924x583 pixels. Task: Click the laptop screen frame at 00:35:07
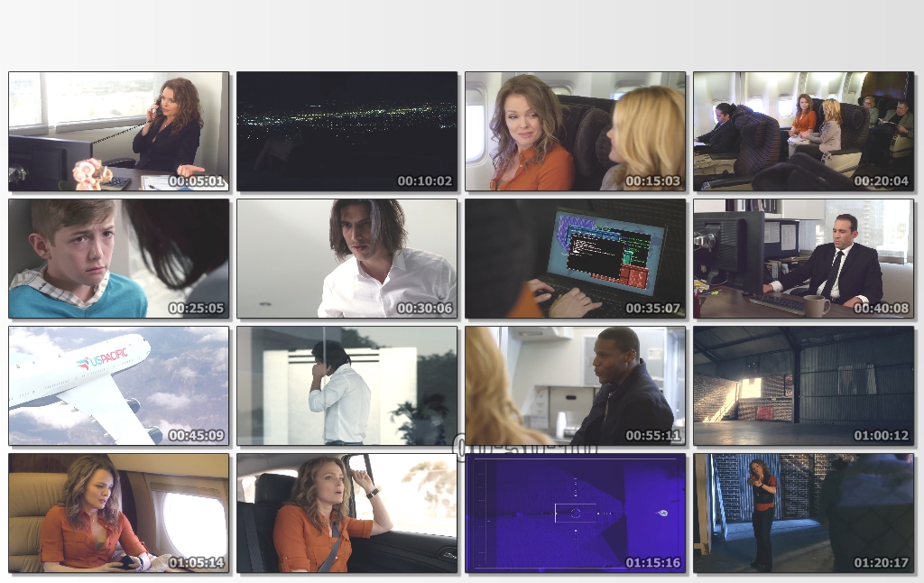(x=575, y=258)
